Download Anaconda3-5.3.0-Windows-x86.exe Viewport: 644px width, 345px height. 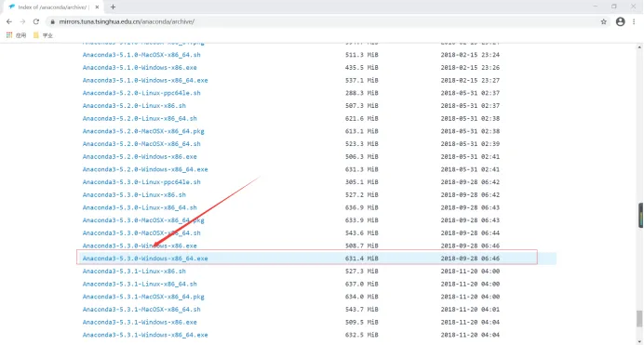point(140,245)
